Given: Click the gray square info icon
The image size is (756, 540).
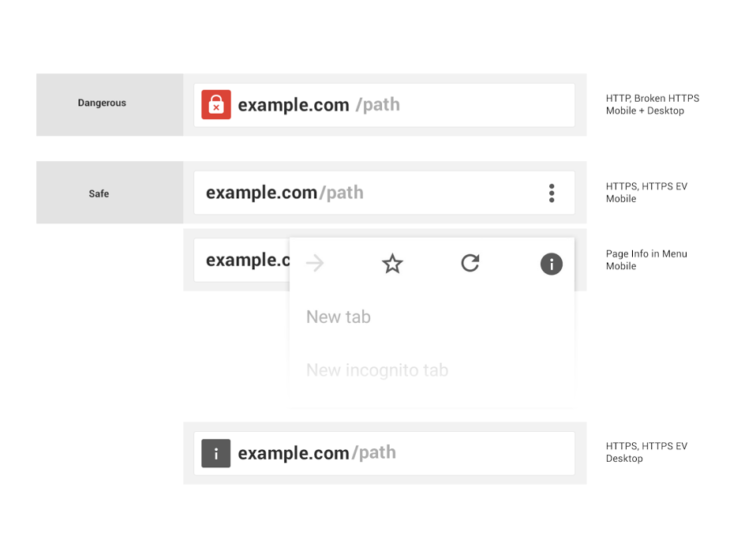Looking at the screenshot, I should [216, 453].
